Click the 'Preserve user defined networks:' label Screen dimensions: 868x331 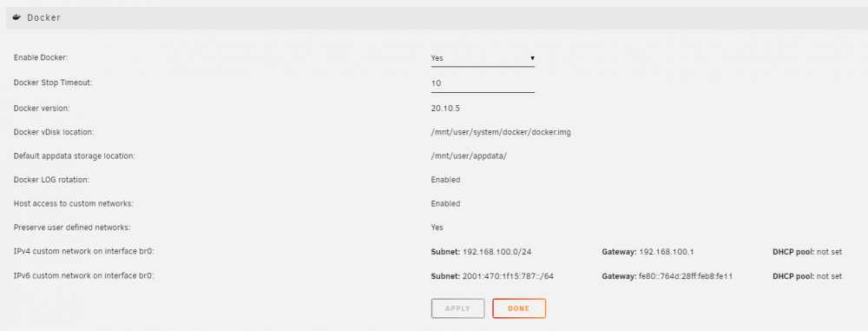72,228
